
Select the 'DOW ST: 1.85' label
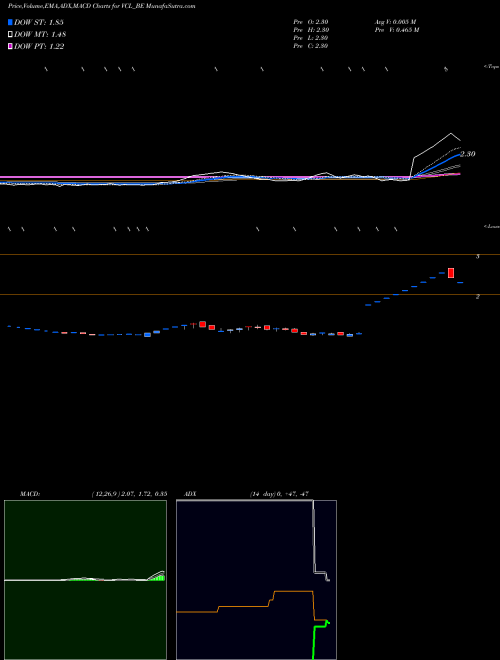click(39, 22)
